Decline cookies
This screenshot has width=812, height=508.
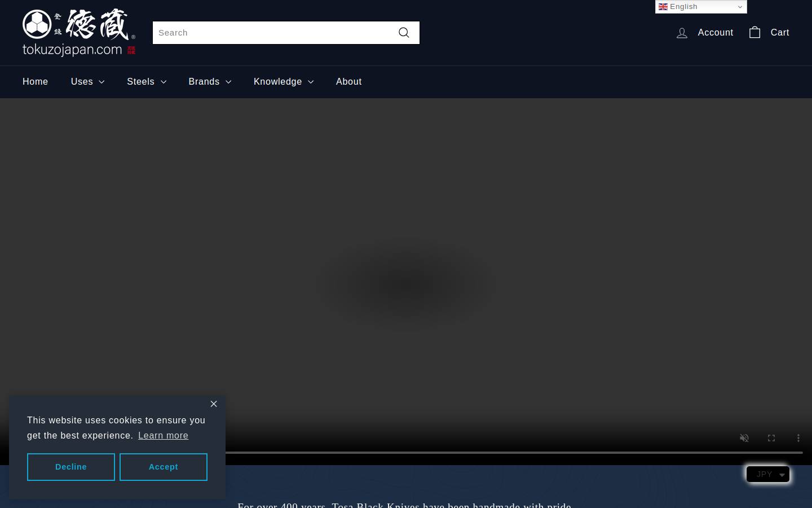(x=71, y=467)
